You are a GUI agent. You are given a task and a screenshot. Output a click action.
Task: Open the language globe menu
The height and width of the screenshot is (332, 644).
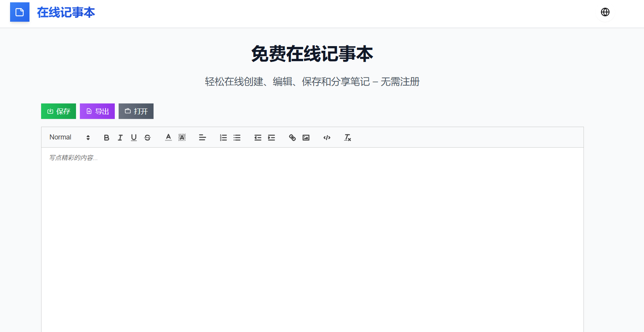pyautogui.click(x=605, y=12)
